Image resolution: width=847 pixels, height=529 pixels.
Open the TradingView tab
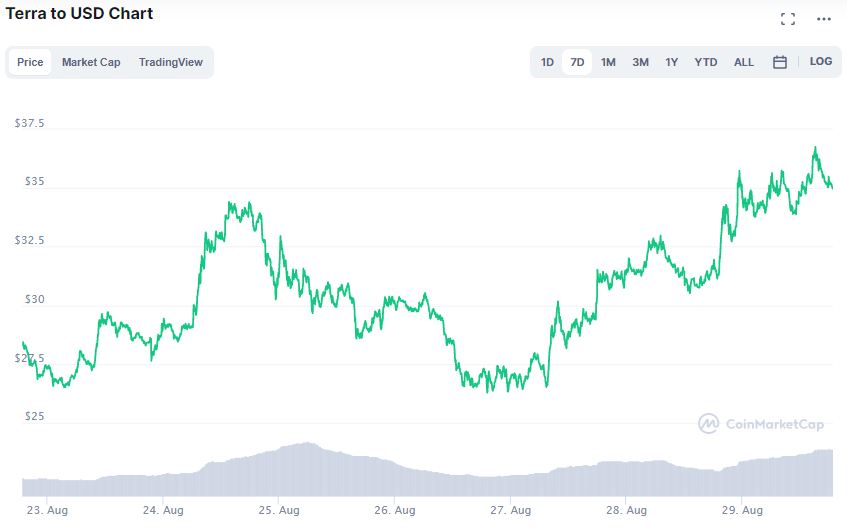pyautogui.click(x=171, y=62)
